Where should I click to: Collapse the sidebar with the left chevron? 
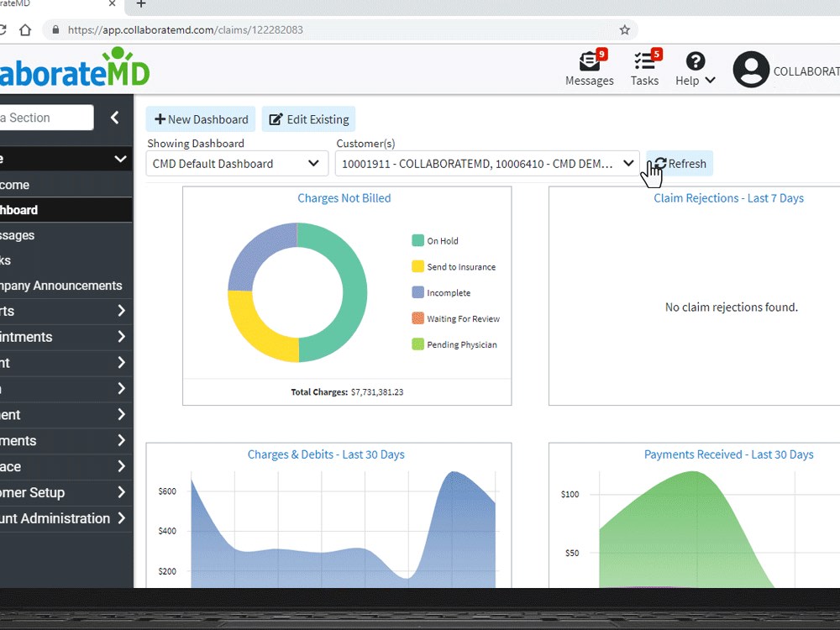114,118
